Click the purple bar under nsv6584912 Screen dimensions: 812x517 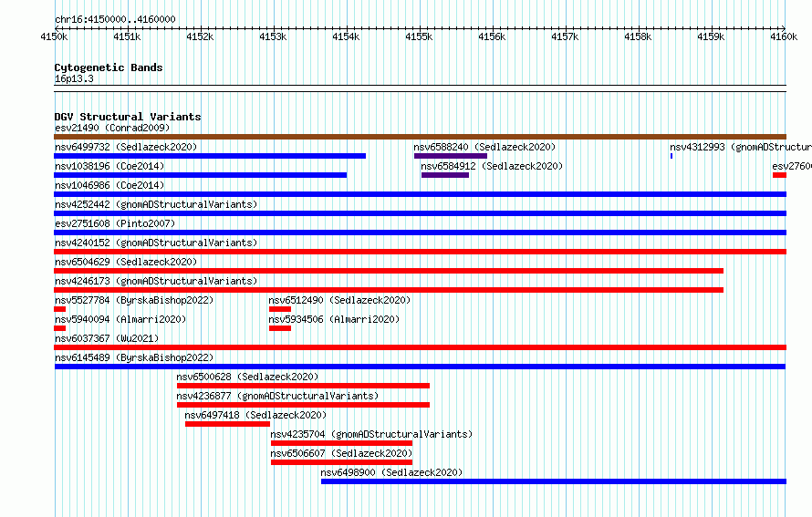445,175
